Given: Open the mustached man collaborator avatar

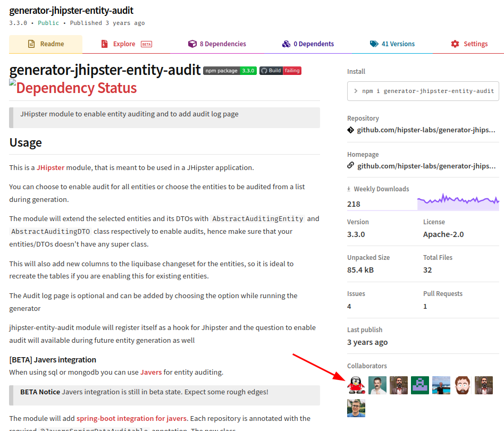Looking at the screenshot, I should tap(377, 385).
